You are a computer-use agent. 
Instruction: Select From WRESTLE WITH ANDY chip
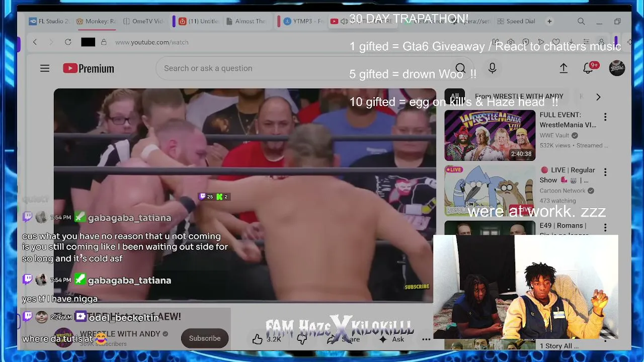519,97
